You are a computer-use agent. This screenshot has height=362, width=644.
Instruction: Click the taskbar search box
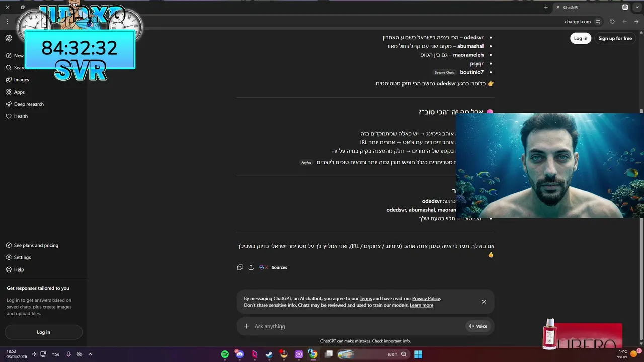tap(372, 354)
